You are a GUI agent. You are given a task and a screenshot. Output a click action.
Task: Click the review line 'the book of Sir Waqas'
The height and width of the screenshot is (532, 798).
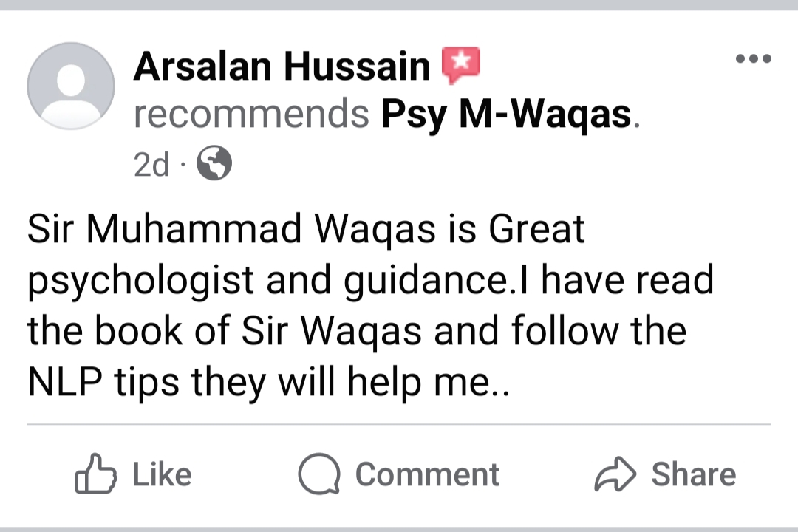point(357,330)
